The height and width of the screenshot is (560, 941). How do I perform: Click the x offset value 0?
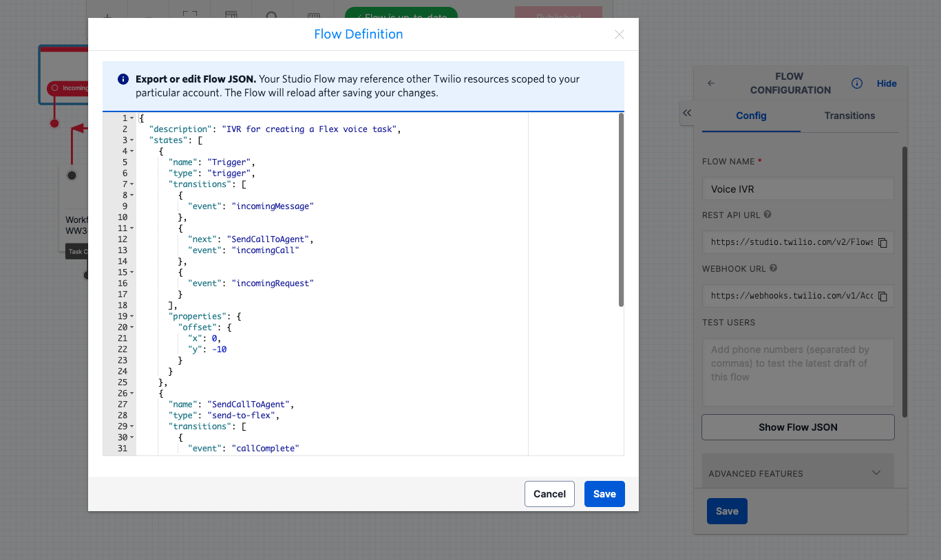click(x=215, y=338)
